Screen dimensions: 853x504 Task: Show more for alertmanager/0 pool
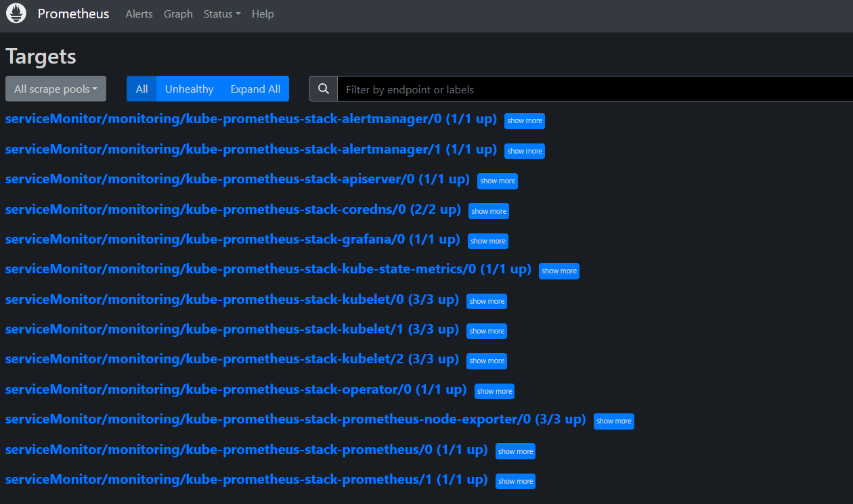[x=525, y=121]
